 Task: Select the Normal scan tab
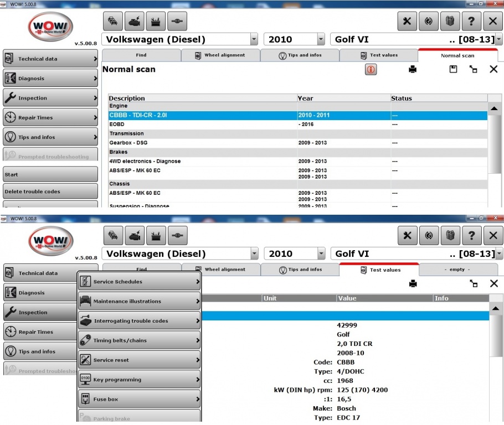pos(457,55)
